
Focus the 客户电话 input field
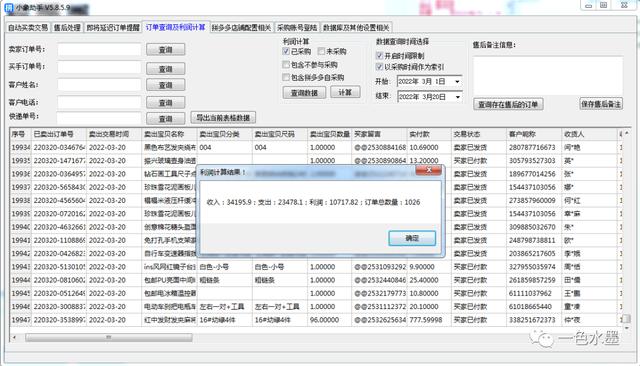[x=99, y=102]
